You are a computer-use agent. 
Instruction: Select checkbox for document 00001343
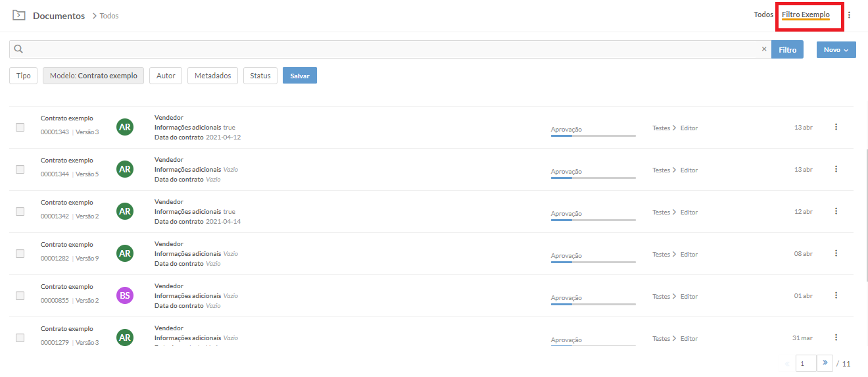click(x=20, y=128)
